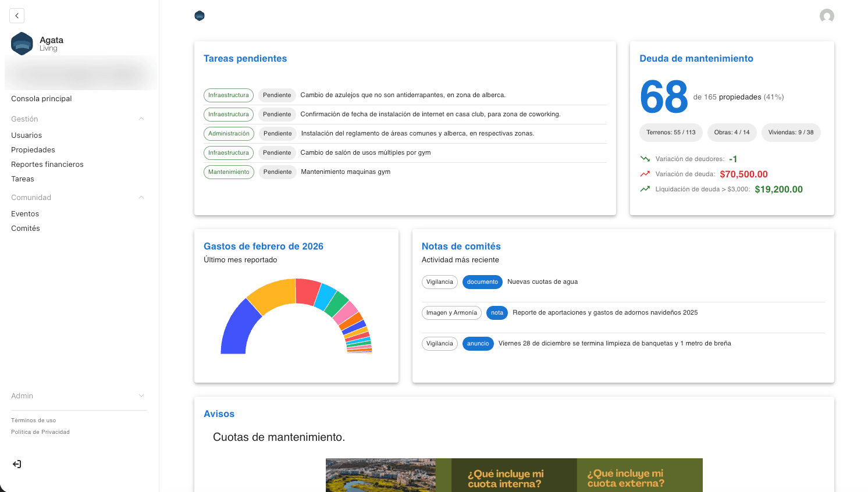868x492 pixels.
Task: Click the Variación de deudores trend icon
Action: (x=645, y=159)
